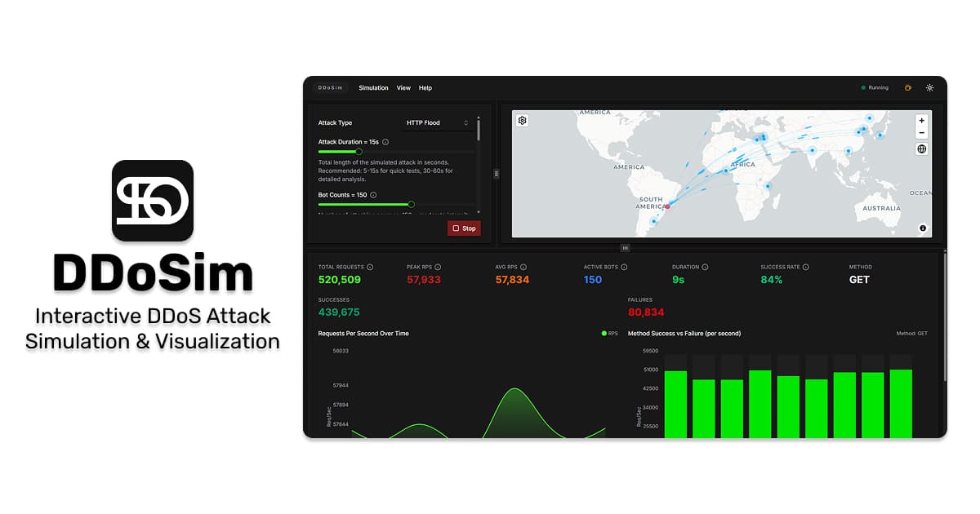The width and height of the screenshot is (980, 514).
Task: Click the orange coffee cup icon
Action: pos(907,88)
